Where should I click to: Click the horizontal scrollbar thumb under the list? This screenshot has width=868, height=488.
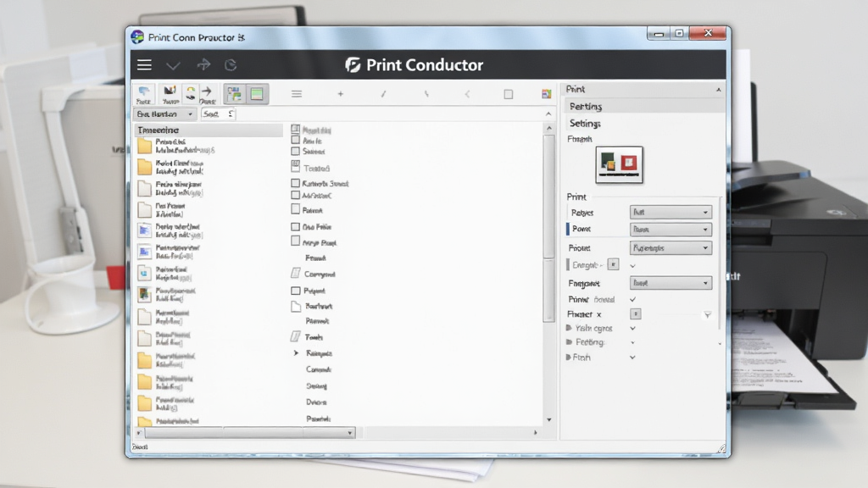click(250, 433)
